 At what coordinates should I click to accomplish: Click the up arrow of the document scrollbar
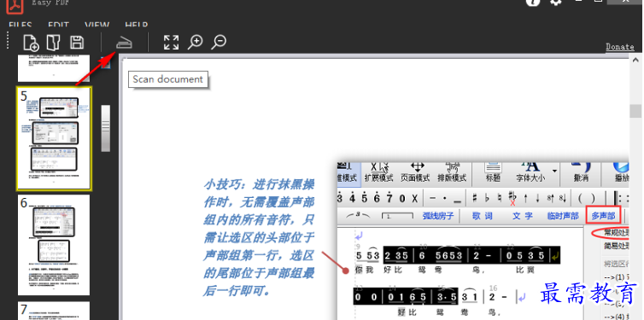point(635,60)
